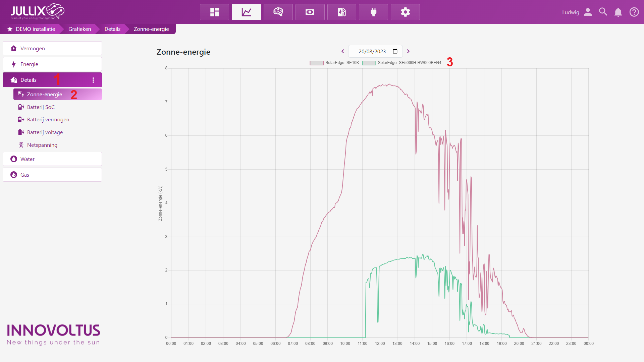Viewport: 644px width, 362px height.
Task: Click the line chart graphs icon
Action: [x=246, y=12]
